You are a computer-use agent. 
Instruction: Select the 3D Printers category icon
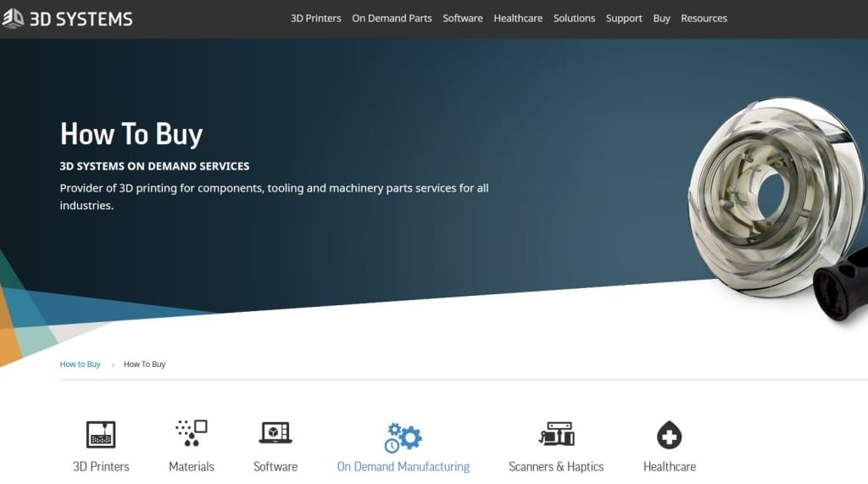pyautogui.click(x=101, y=434)
